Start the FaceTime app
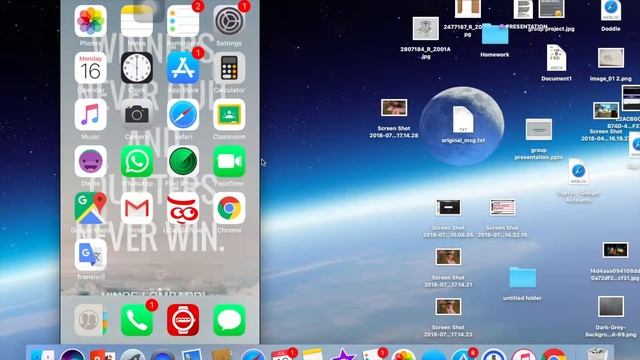640x360 pixels. (229, 162)
